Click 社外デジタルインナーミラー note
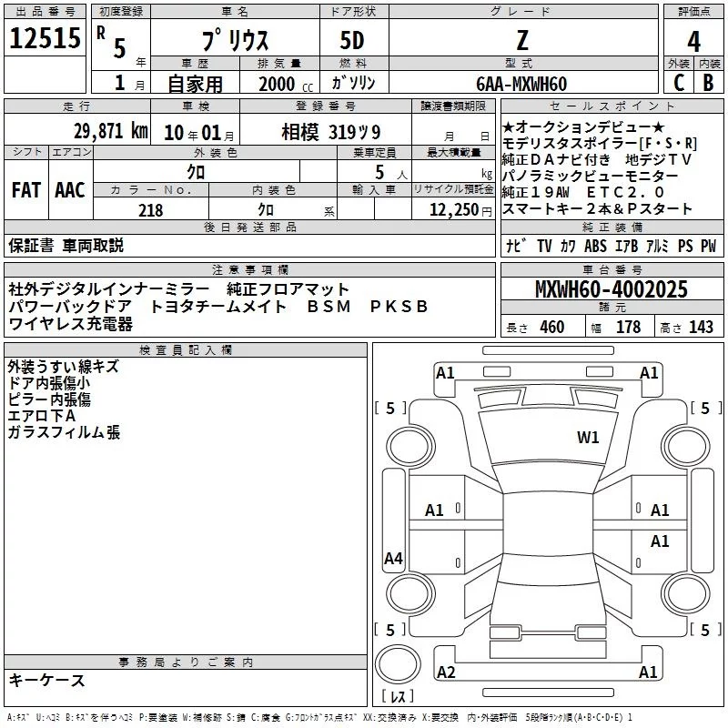 pos(109,289)
